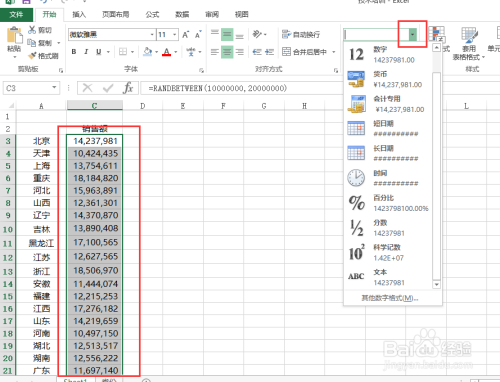Choose the Fraction format option
500x382 pixels.
[388, 228]
